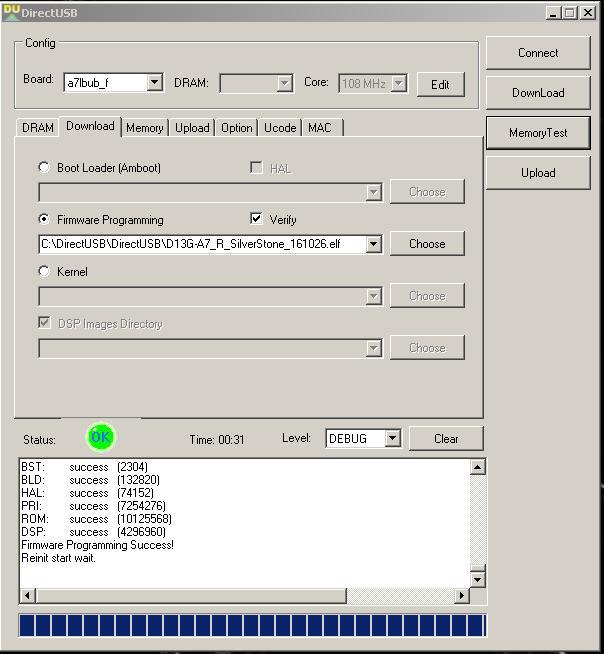
Task: Click the DownLoad button
Action: (x=538, y=93)
